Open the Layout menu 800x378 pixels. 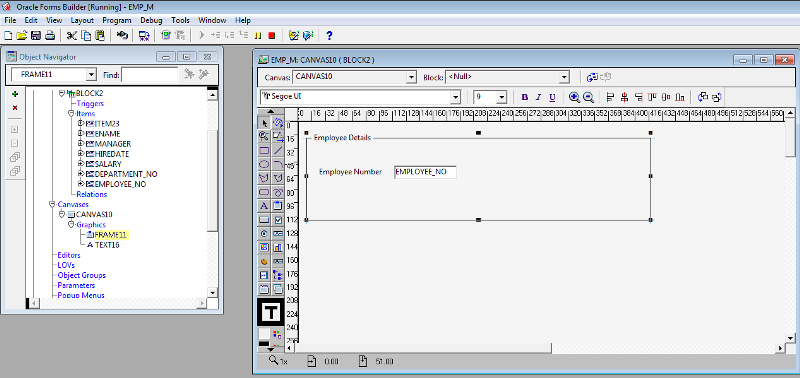coord(82,20)
